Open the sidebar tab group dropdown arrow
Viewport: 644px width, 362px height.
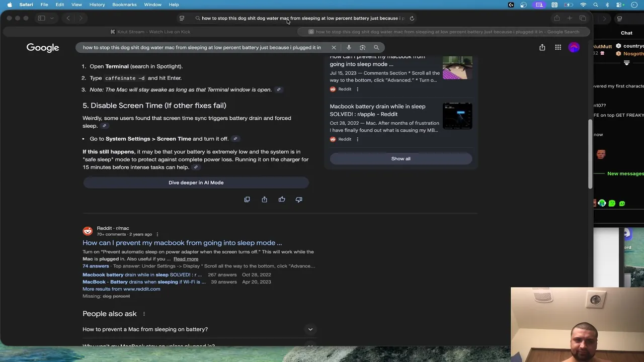(x=51, y=18)
